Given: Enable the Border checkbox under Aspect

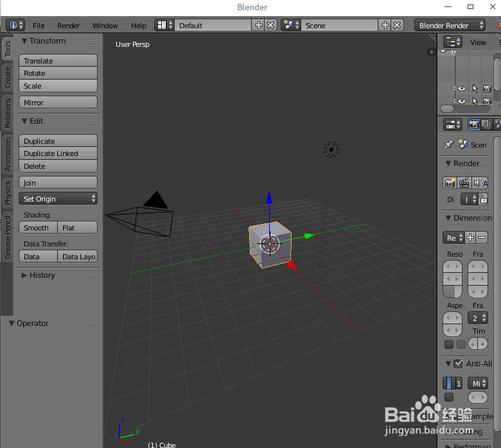Looking at the screenshot, I should pyautogui.click(x=449, y=345).
